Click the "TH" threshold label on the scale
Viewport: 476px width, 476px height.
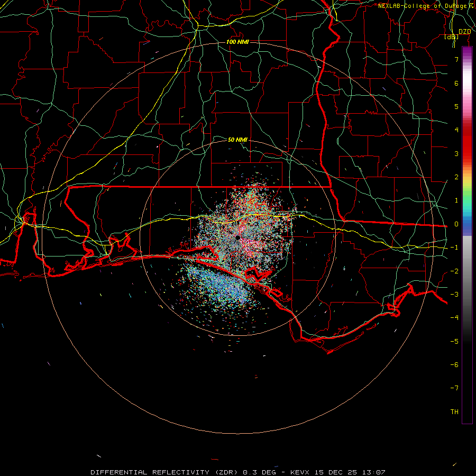coord(454,412)
